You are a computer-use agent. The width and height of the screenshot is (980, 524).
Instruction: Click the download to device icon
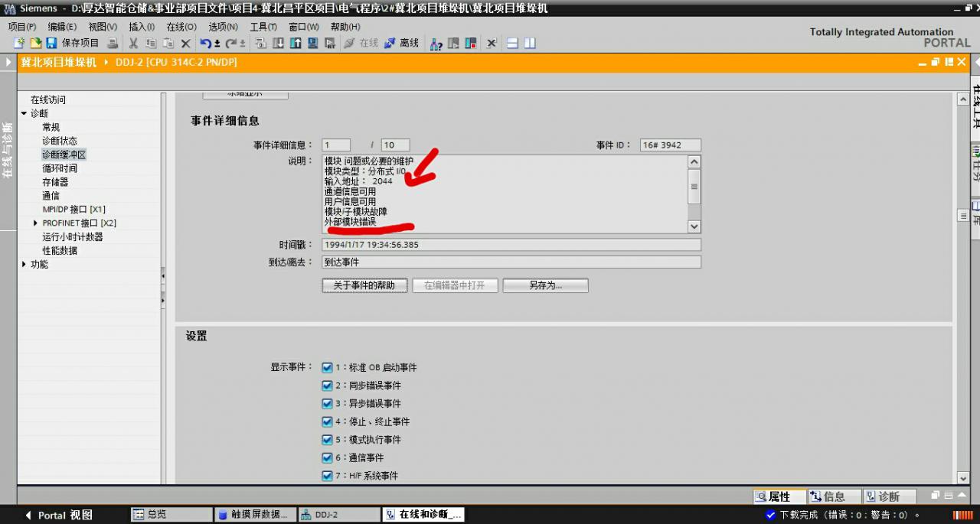[276, 44]
